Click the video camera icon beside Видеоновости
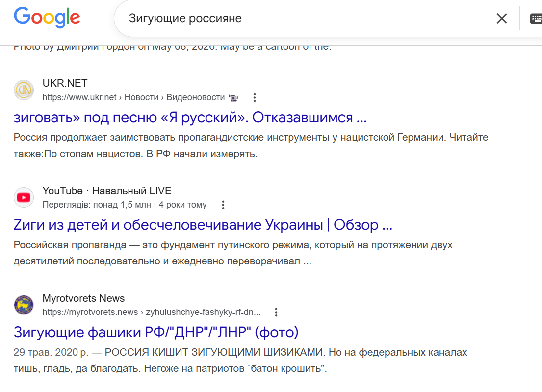The image size is (542, 392). pos(233,98)
